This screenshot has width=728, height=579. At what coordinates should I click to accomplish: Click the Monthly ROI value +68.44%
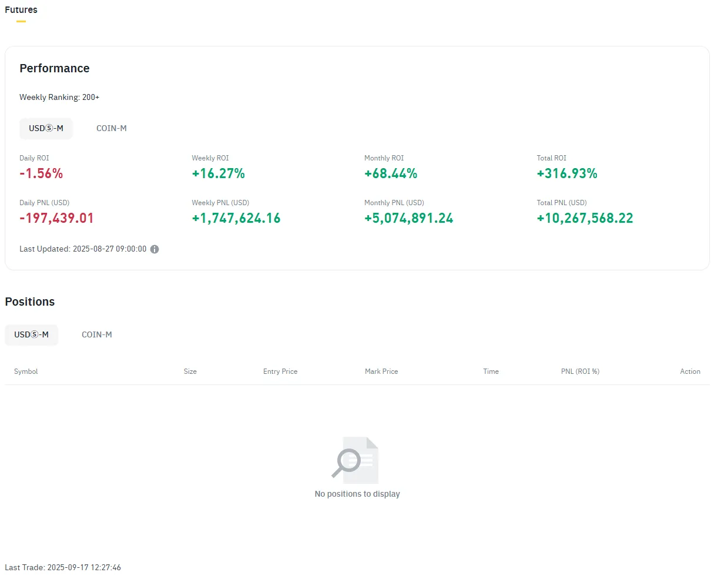(x=391, y=173)
